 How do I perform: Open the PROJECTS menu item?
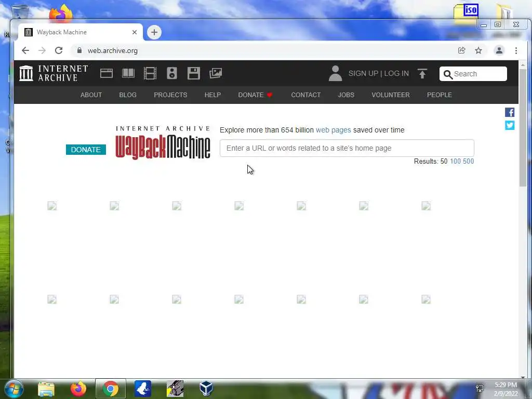click(x=170, y=95)
